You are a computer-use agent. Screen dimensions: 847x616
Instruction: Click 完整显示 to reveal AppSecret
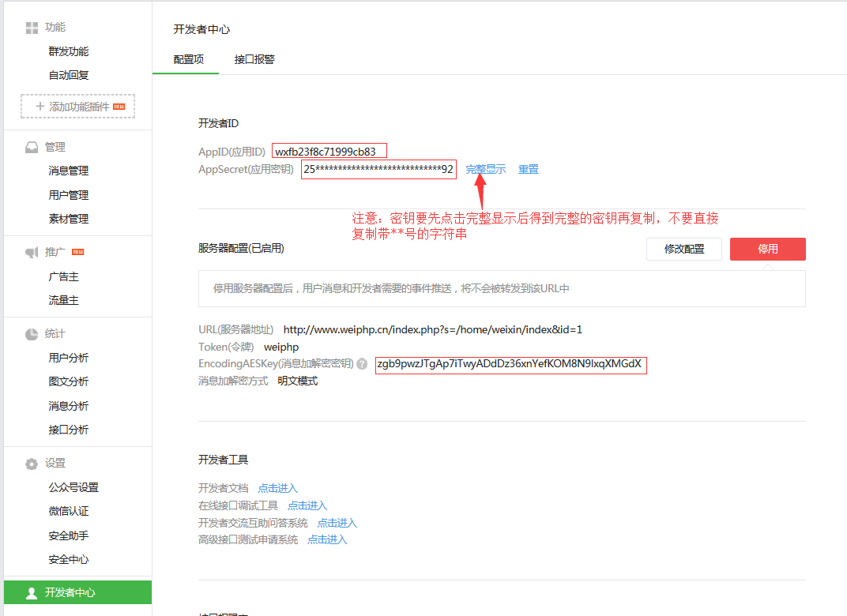point(485,169)
